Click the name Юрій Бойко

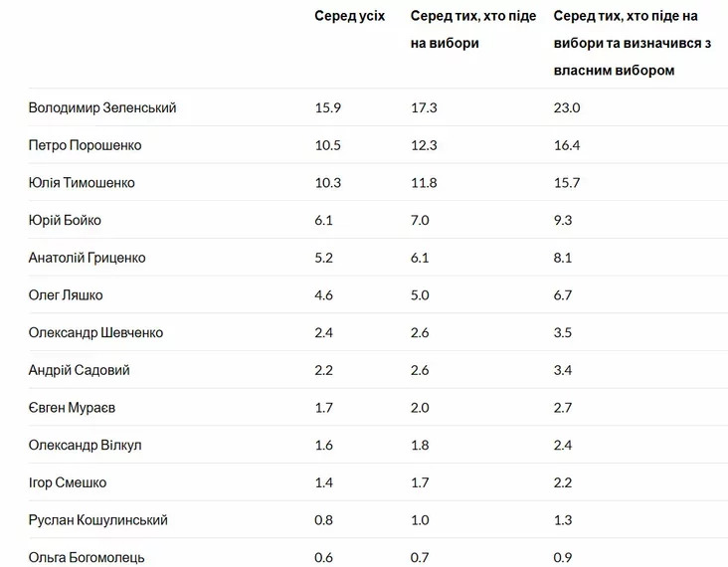pos(65,220)
